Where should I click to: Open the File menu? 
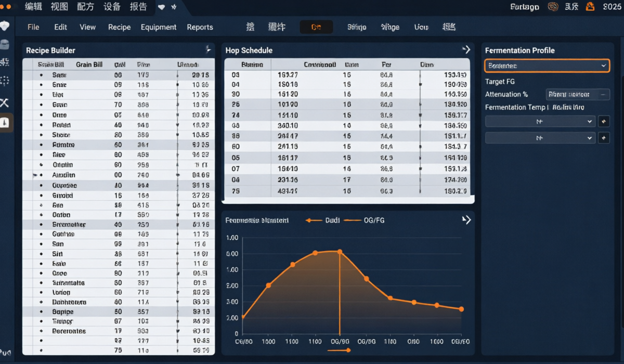[x=33, y=27]
